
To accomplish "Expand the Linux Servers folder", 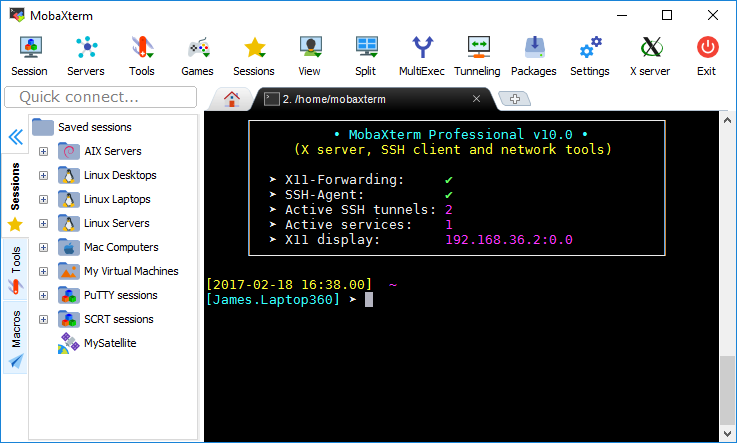I will 43,223.
